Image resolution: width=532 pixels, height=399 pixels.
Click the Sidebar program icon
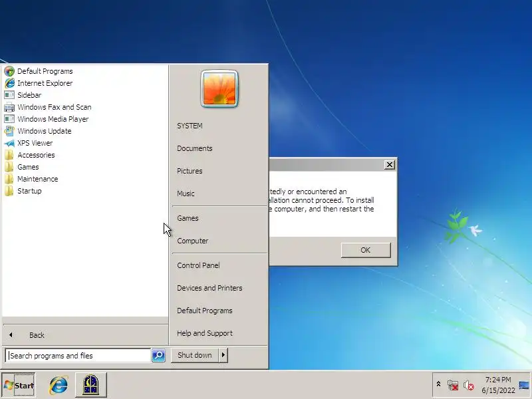coord(9,95)
